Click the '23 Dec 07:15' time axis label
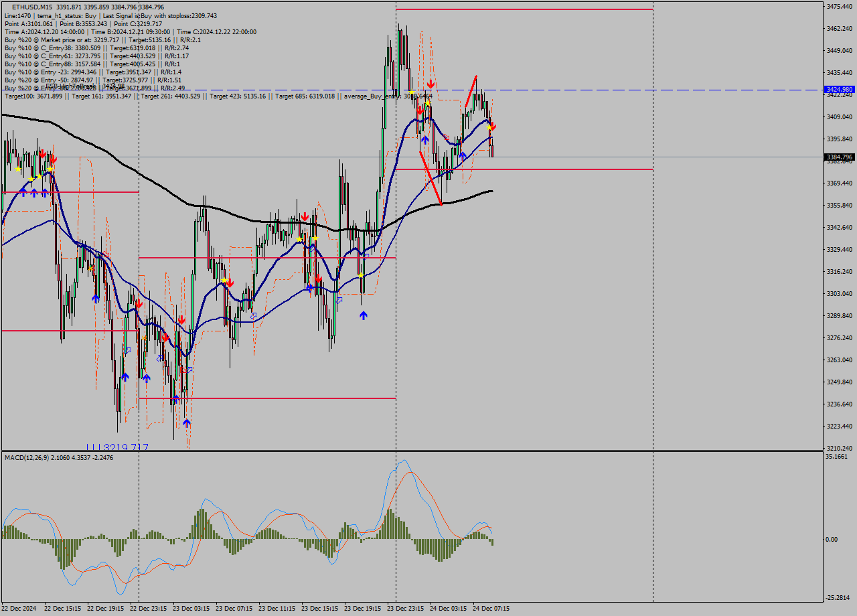857x616 pixels. click(x=234, y=609)
